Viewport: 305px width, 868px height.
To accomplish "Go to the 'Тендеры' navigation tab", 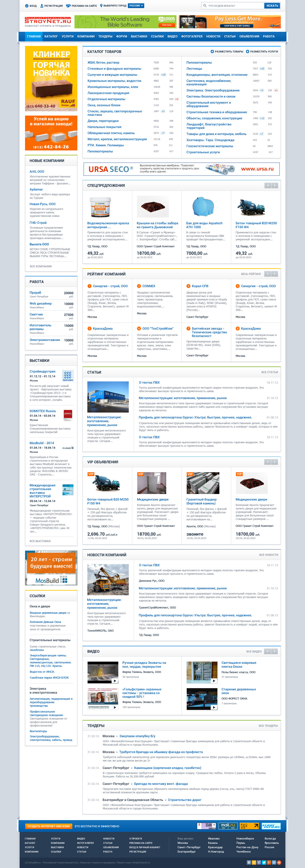I will pyautogui.click(x=105, y=36).
